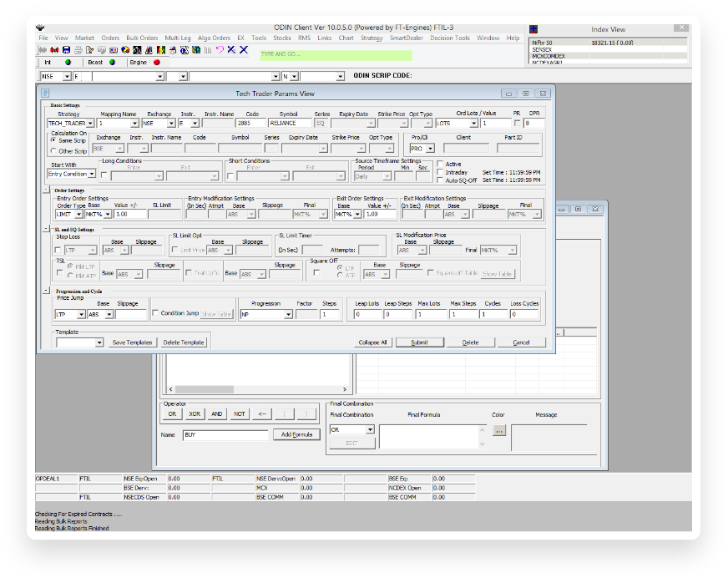Open the Ord Lots LOTS dropdown
Screen dimensions: 728x578
tap(473, 123)
